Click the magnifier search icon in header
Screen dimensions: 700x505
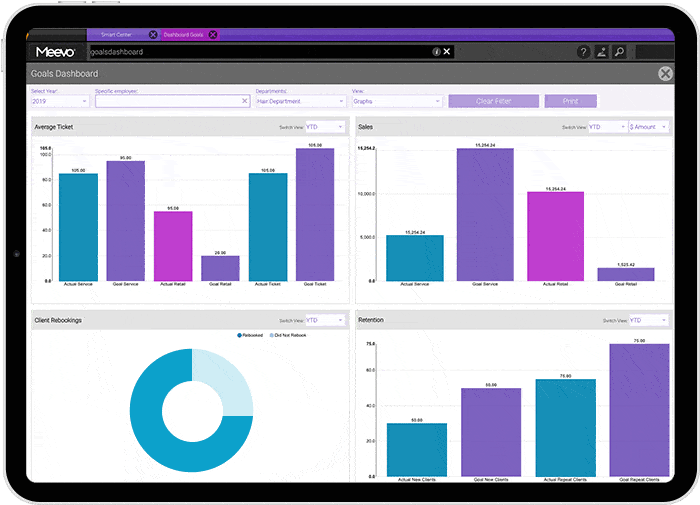(619, 52)
